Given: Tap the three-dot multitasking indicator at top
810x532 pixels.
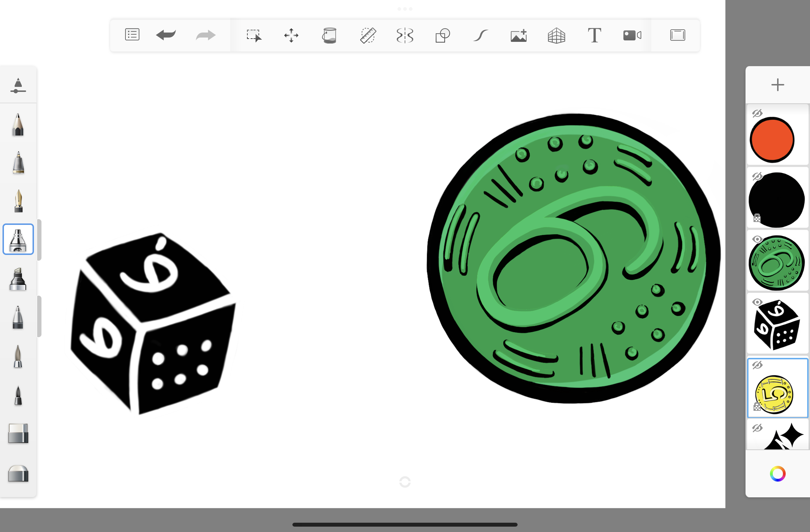Looking at the screenshot, I should click(x=405, y=9).
